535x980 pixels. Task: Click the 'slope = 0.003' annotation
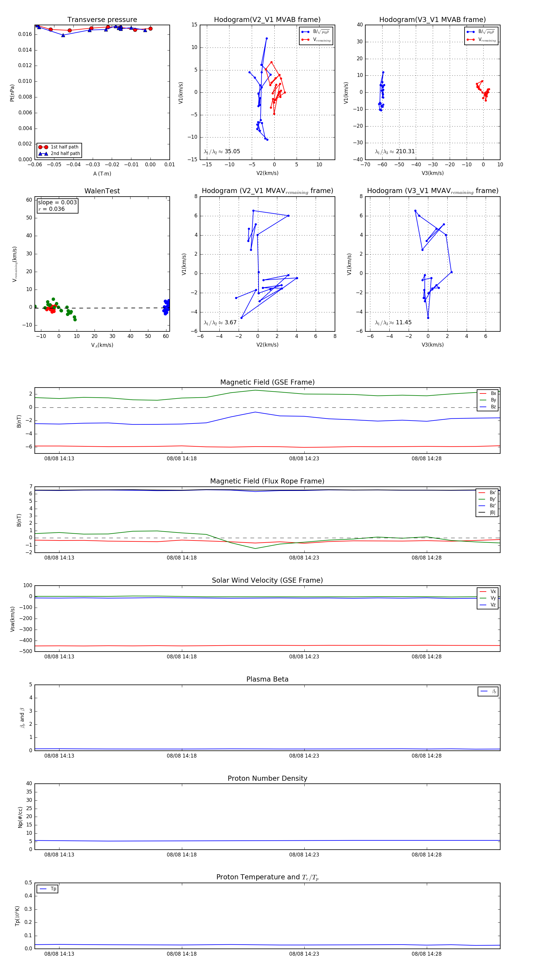tap(57, 203)
